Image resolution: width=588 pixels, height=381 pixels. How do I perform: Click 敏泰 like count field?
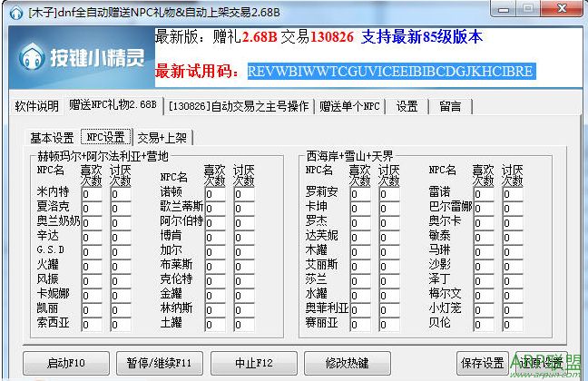(x=484, y=238)
